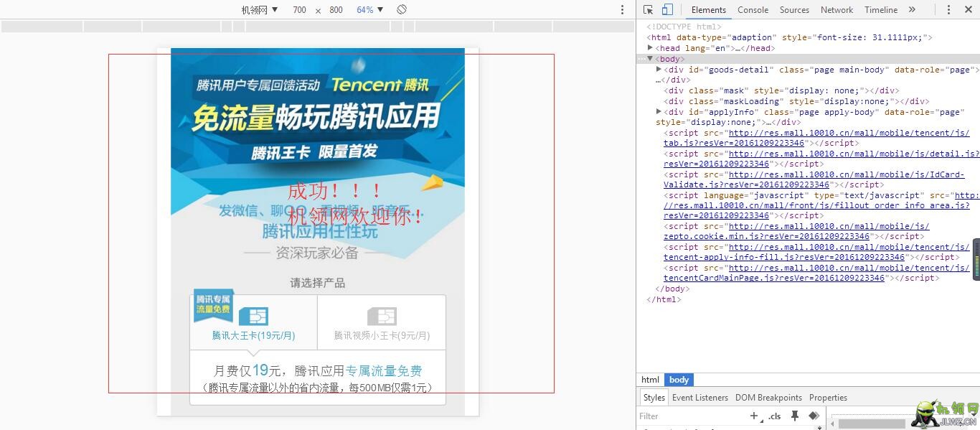Select 腾讯大王卡 blue SIM card icon
The width and height of the screenshot is (980, 430).
tap(253, 317)
